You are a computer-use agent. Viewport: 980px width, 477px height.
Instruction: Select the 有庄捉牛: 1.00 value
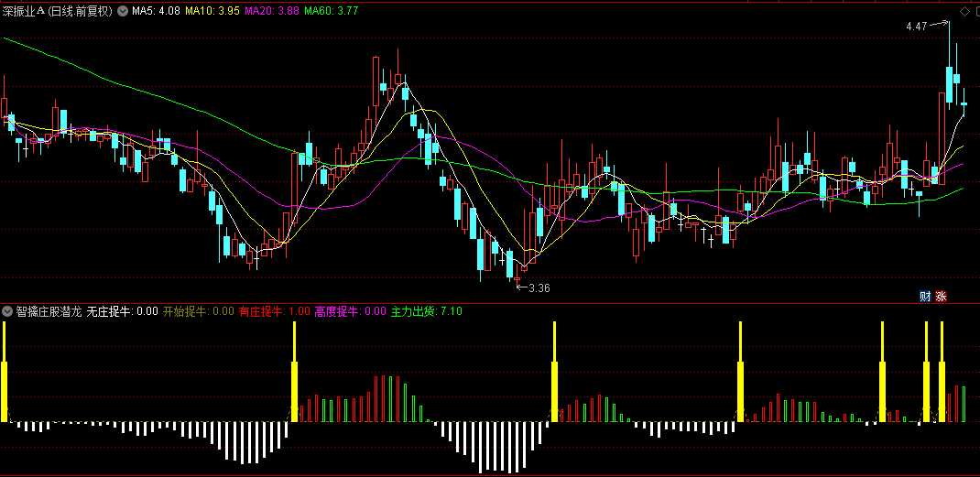pos(275,311)
